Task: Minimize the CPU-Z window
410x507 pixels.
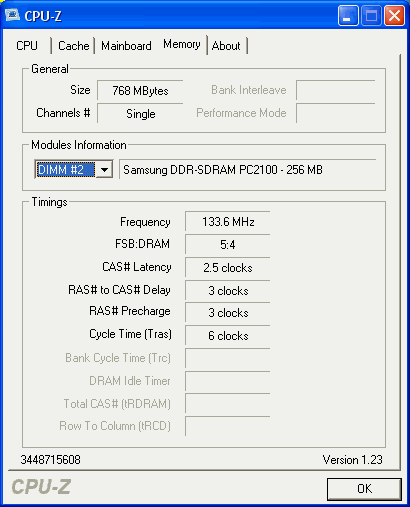Action: click(x=348, y=15)
